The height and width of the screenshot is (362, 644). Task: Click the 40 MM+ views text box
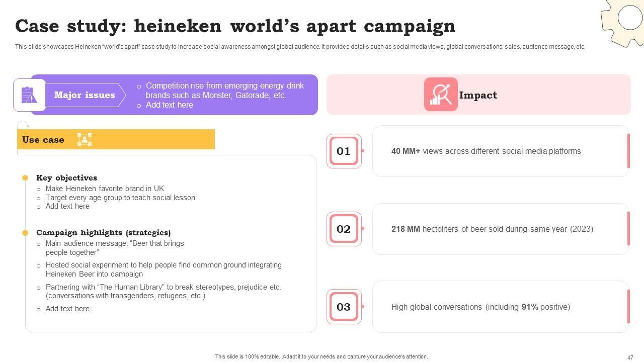[486, 151]
